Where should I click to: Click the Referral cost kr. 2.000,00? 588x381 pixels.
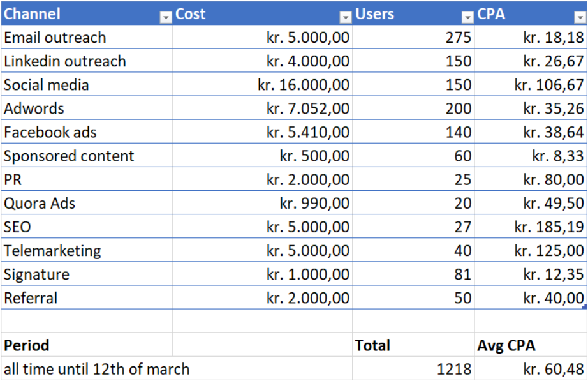click(x=263, y=297)
